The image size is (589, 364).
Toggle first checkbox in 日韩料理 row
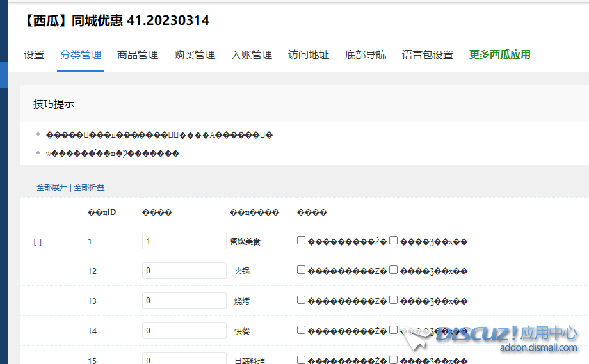[x=302, y=360]
